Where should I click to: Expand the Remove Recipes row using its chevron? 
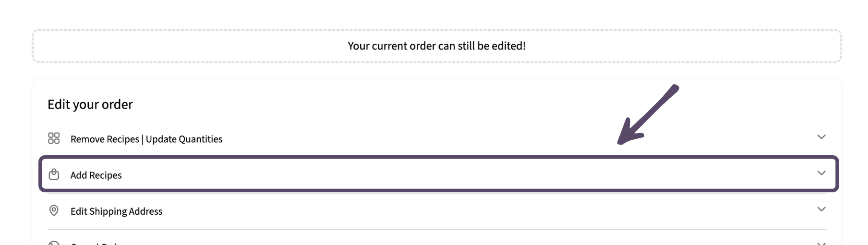click(821, 137)
